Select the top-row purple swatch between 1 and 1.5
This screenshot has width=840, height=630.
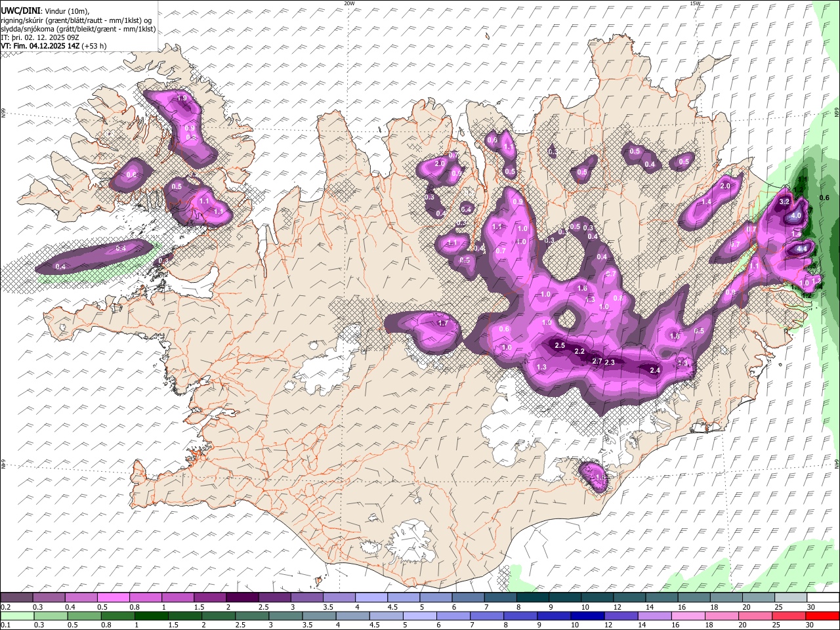(177, 597)
